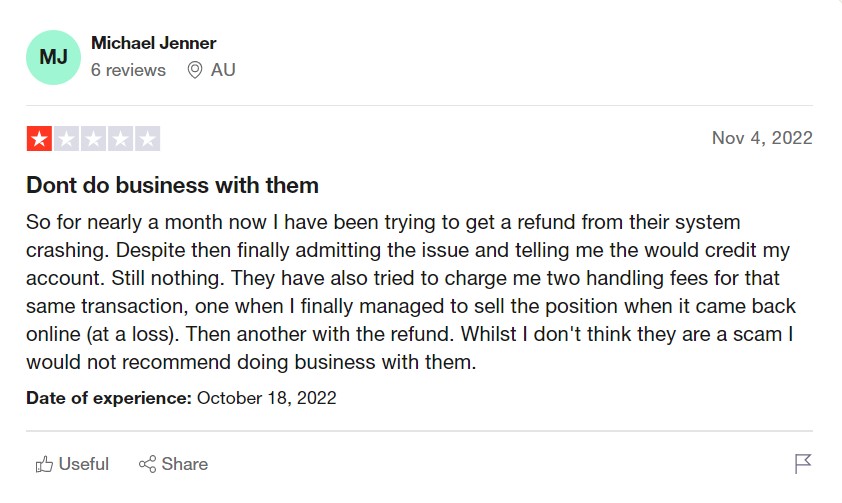Flag this review with flag icon
The height and width of the screenshot is (503, 842).
coord(803,464)
